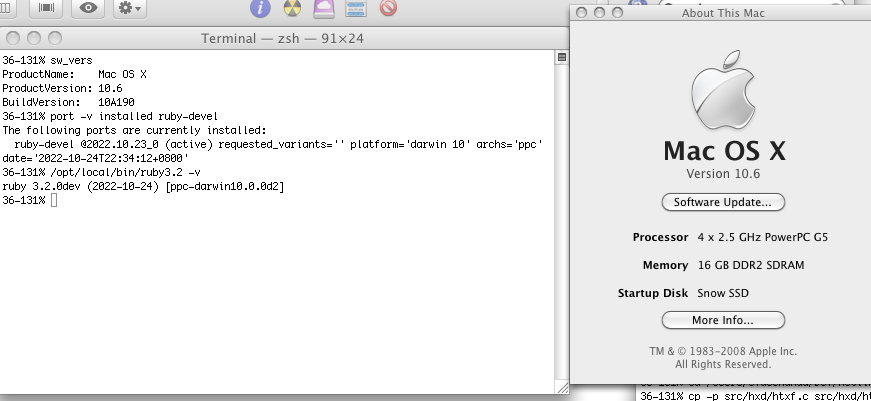This screenshot has height=401, width=871.
Task: Click Cover Flow view button in Finder toolbar
Action: (46, 8)
